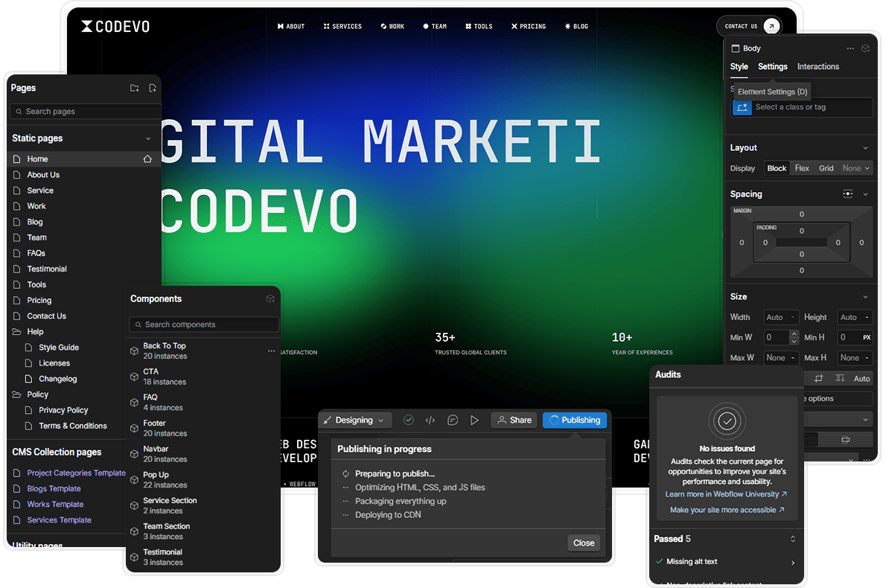This screenshot has width=886, height=588.
Task: Set display to Flex
Action: click(x=802, y=168)
